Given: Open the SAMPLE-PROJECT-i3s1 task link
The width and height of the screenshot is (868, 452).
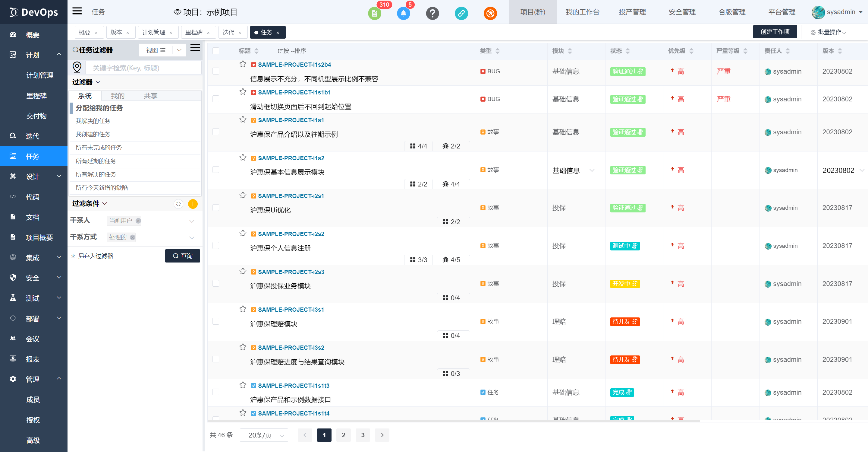Looking at the screenshot, I should [291, 310].
